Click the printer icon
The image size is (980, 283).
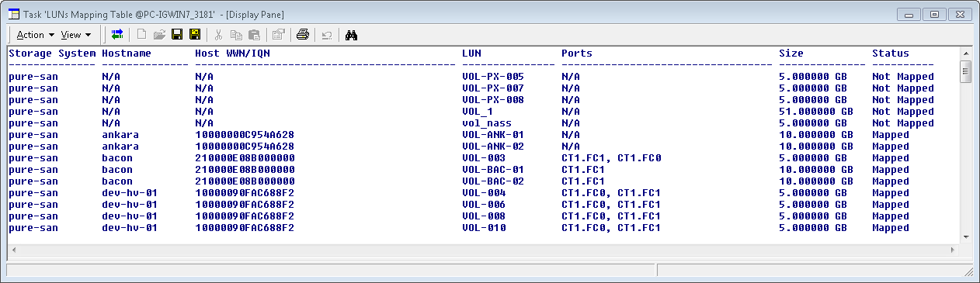303,34
